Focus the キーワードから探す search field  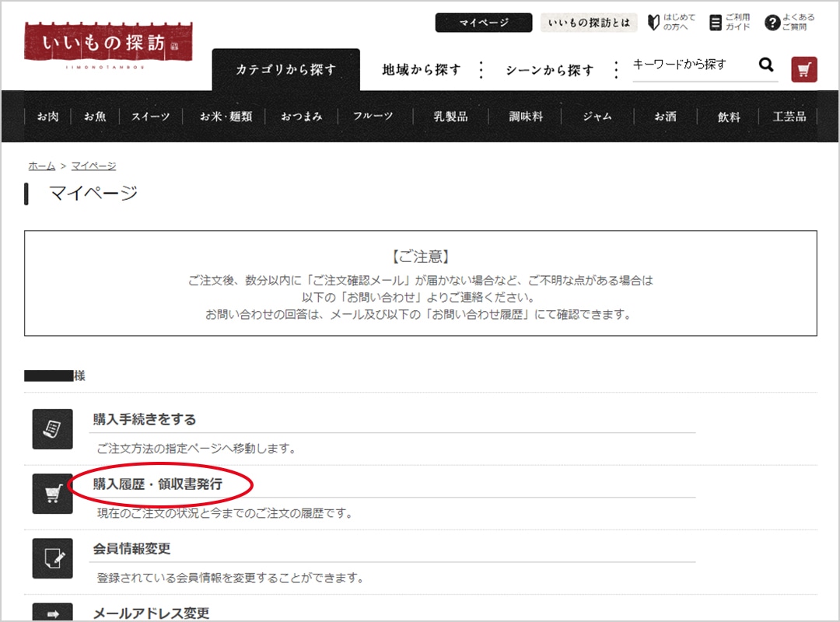pos(691,65)
